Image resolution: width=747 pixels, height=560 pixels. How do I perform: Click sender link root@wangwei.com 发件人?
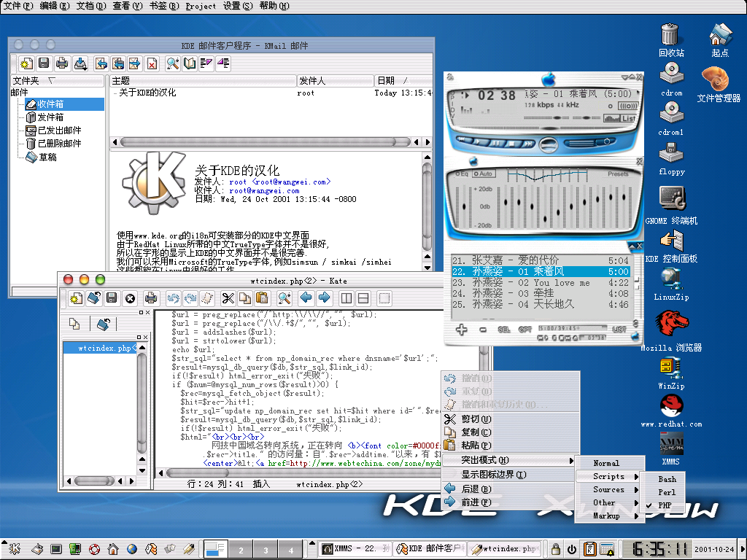tap(280, 182)
